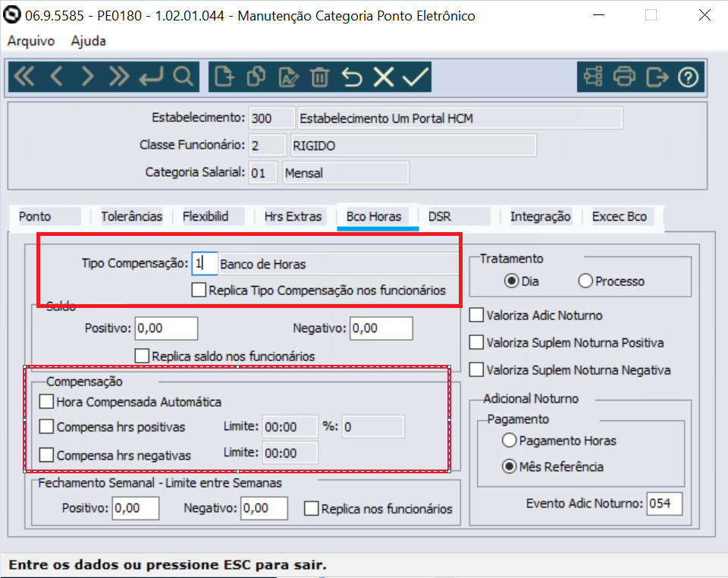728x578 pixels.
Task: Check Replica saldo nos funcionários
Action: pyautogui.click(x=142, y=356)
